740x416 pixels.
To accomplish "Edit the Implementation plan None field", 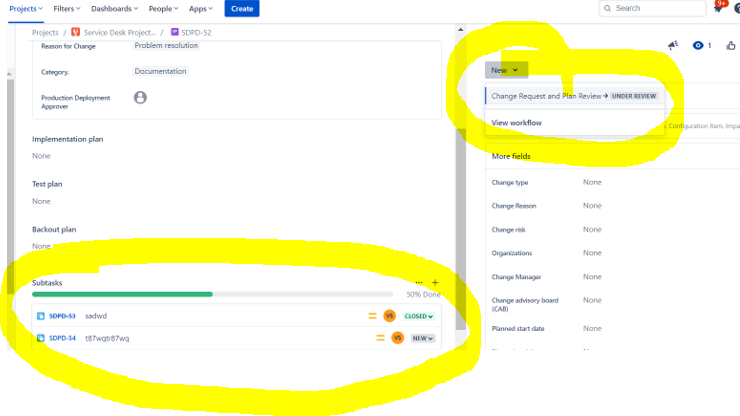I will click(41, 156).
